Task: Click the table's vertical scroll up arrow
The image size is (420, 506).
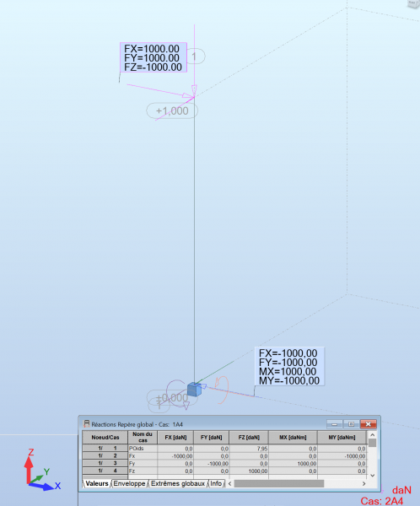Action: tap(372, 434)
